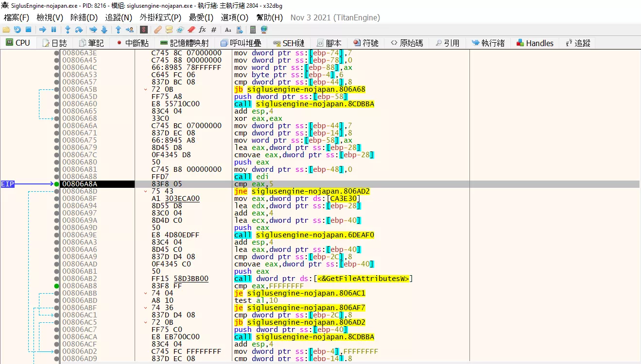Switch to the 記憶體映射 memory map tab
Screen dimensions: 641x364
click(185, 43)
